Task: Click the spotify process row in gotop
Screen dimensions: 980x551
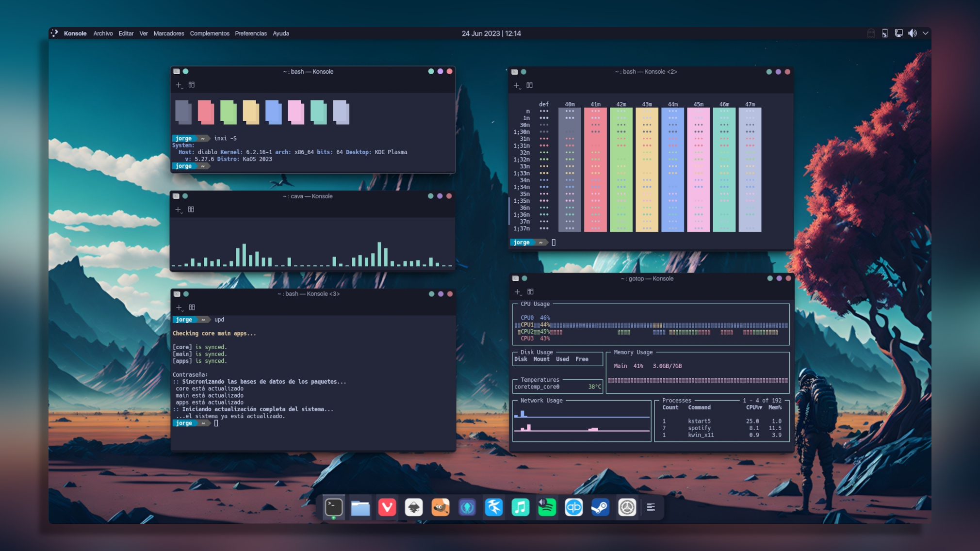Action: [722, 428]
